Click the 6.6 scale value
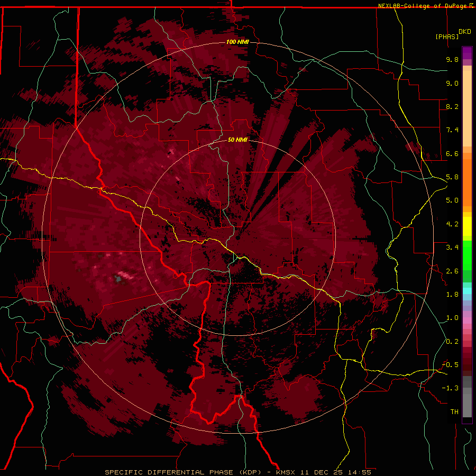Viewport: 476px width, 476px height. (452, 153)
